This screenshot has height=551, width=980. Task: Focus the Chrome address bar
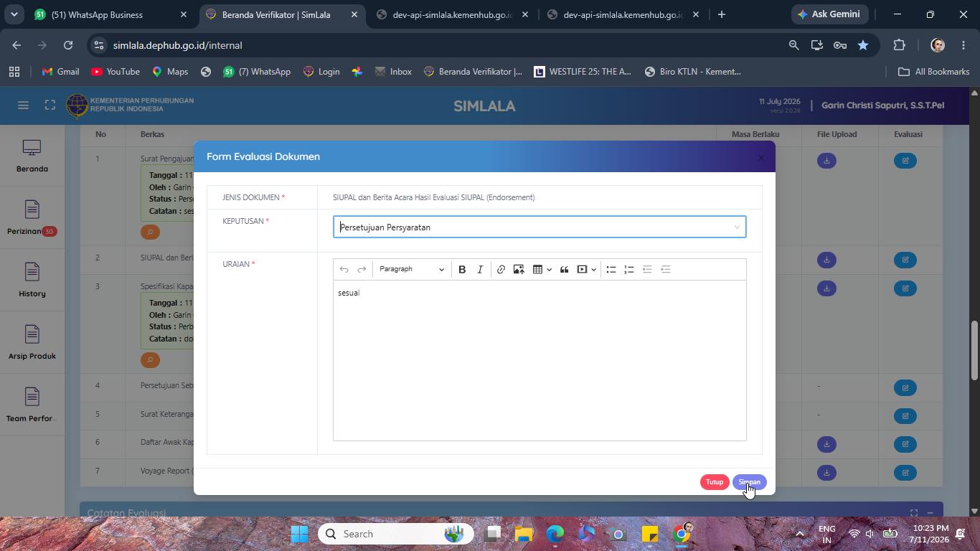point(445,45)
